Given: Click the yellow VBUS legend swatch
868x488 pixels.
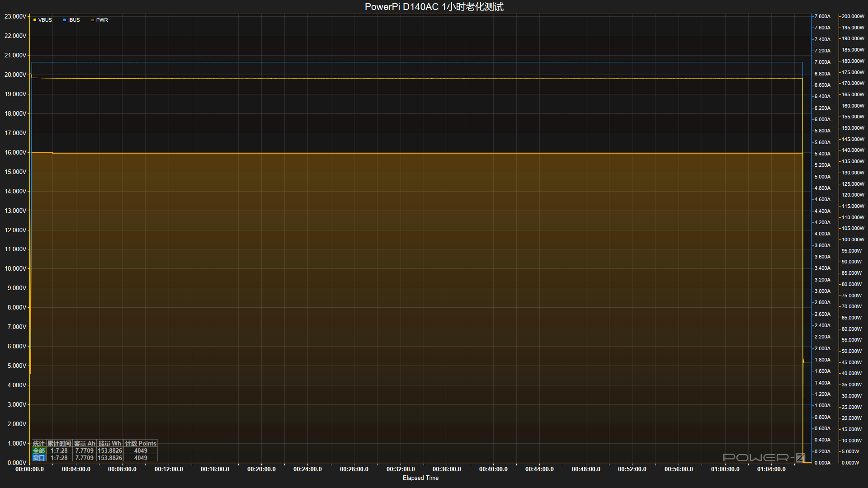Looking at the screenshot, I should coord(35,20).
